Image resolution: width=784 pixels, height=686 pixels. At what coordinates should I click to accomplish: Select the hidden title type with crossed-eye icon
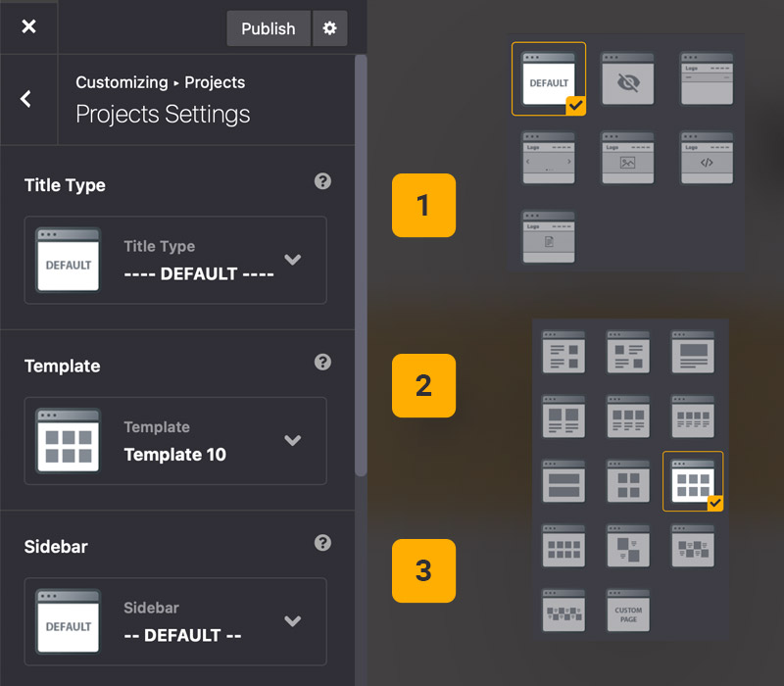pos(627,79)
